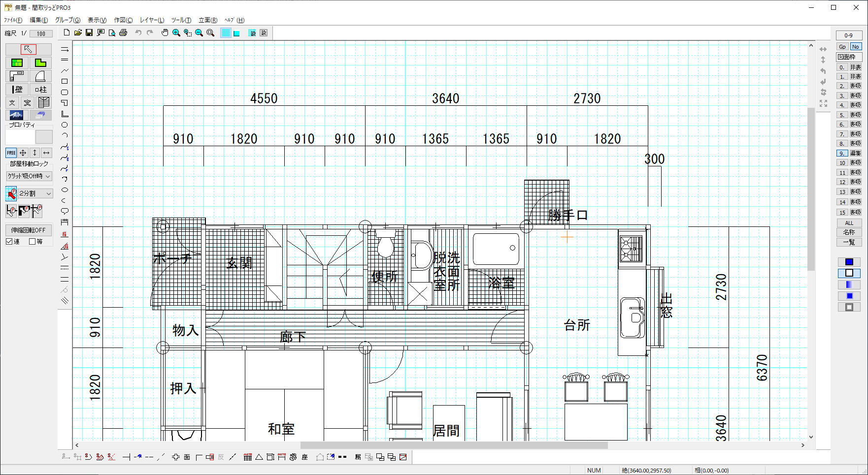Select layer 9 button
The width and height of the screenshot is (868, 475).
pos(842,153)
